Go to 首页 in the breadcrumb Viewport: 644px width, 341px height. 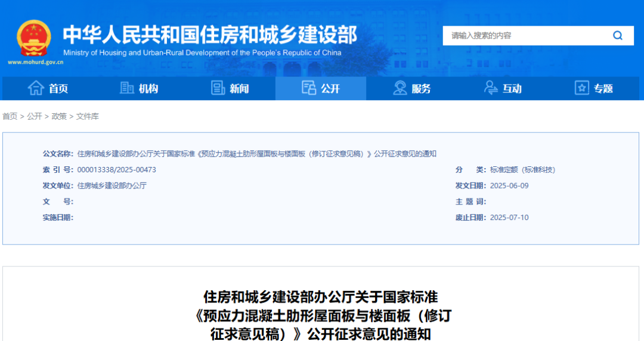coord(10,116)
